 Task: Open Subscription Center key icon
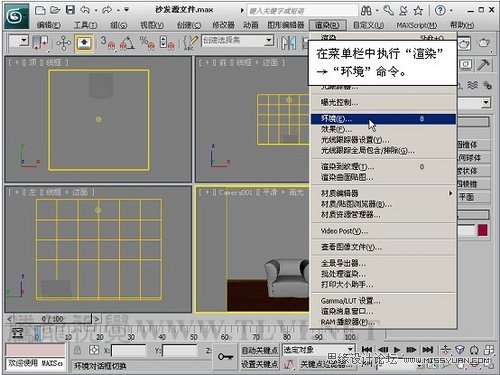388,11
